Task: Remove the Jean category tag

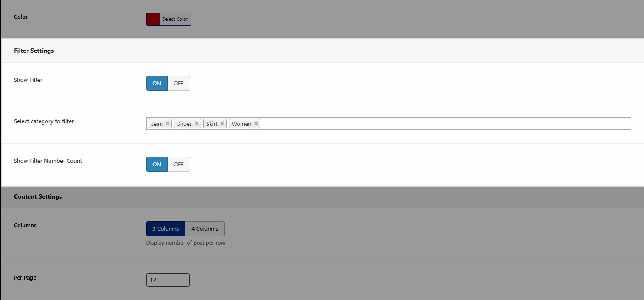Action: pyautogui.click(x=168, y=124)
